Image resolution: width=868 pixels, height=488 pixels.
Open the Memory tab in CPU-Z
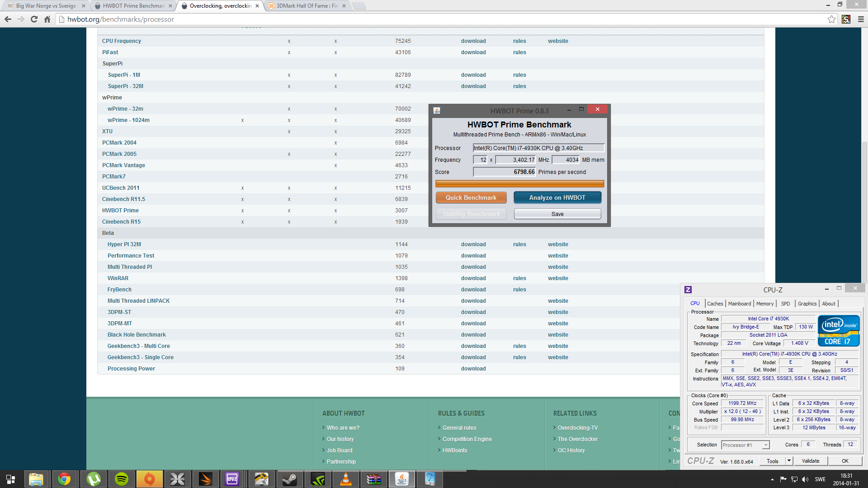click(765, 304)
